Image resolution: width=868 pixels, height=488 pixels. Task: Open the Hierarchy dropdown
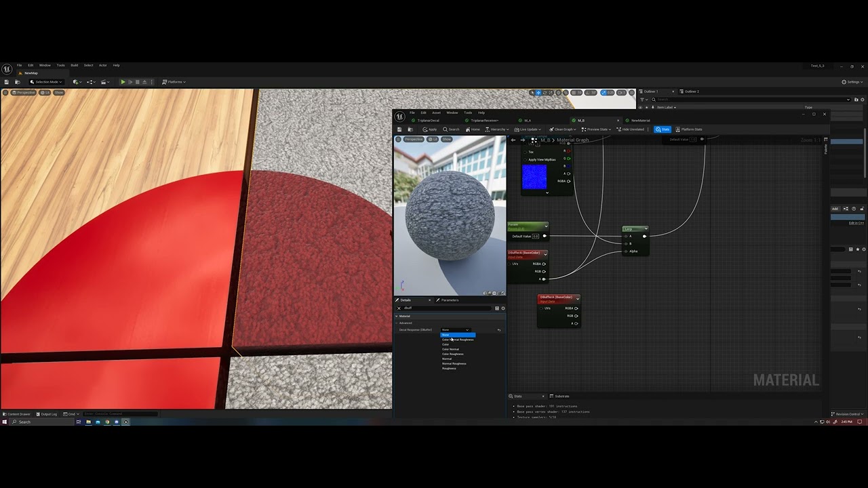497,129
